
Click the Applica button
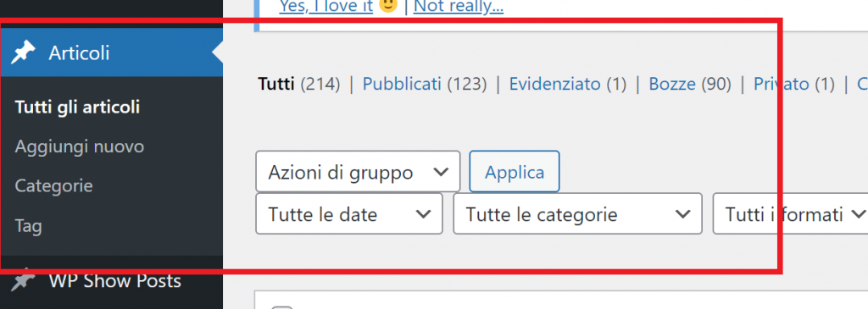click(515, 171)
